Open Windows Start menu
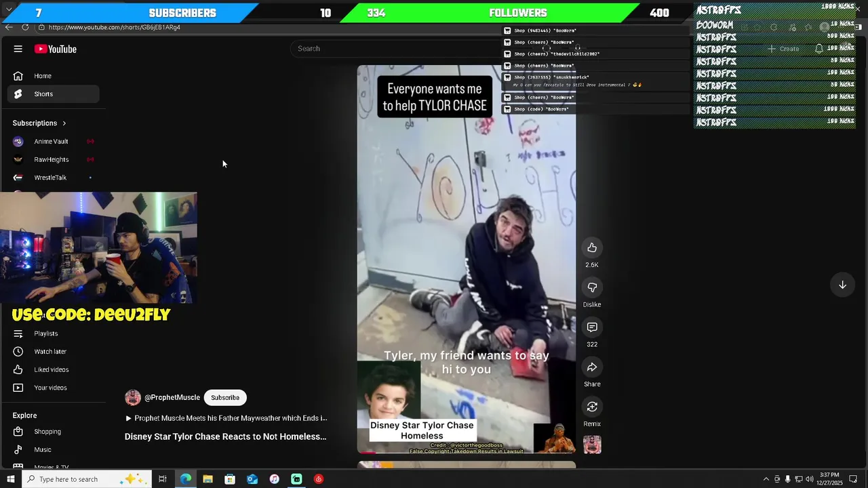Screen dimensions: 868x488 (10, 479)
